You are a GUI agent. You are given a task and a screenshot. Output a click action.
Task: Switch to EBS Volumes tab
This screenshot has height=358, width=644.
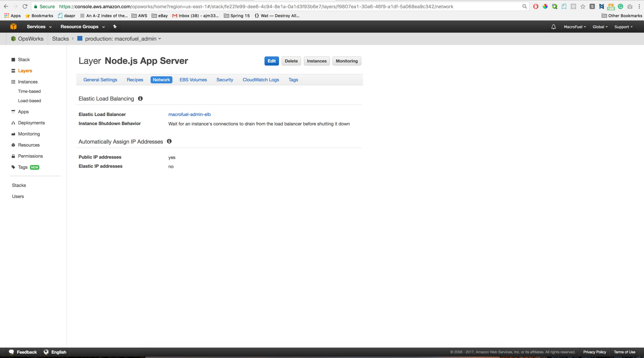pos(193,80)
